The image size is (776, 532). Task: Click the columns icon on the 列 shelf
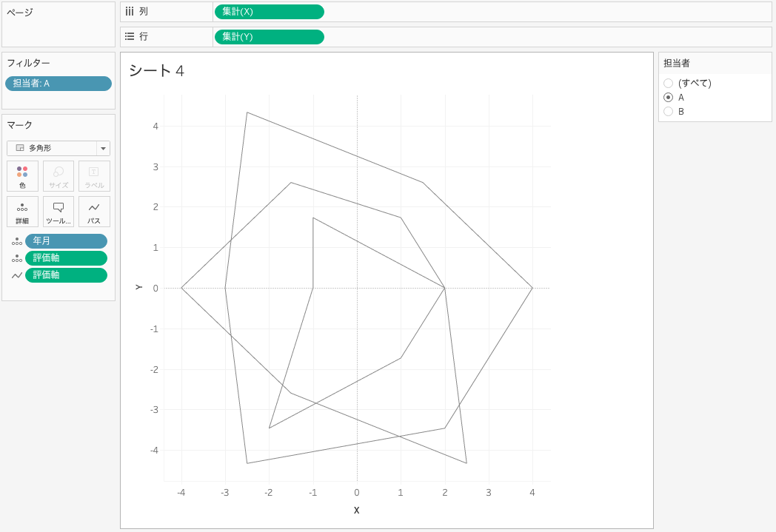click(130, 12)
